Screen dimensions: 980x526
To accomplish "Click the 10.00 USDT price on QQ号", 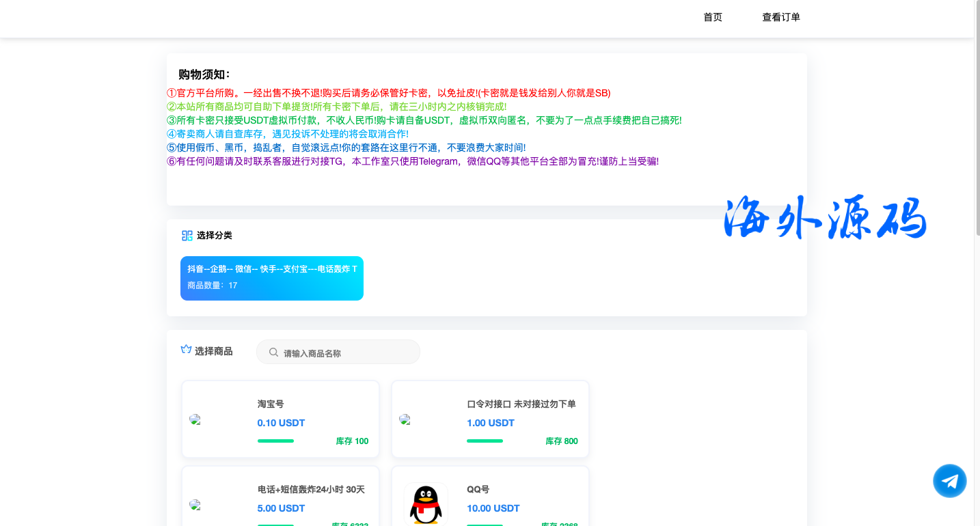I will (x=493, y=508).
